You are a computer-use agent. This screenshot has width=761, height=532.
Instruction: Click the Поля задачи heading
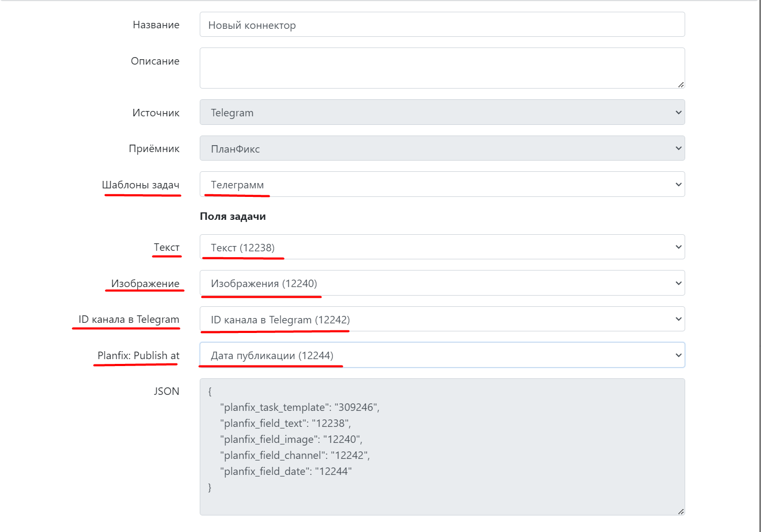tap(233, 216)
